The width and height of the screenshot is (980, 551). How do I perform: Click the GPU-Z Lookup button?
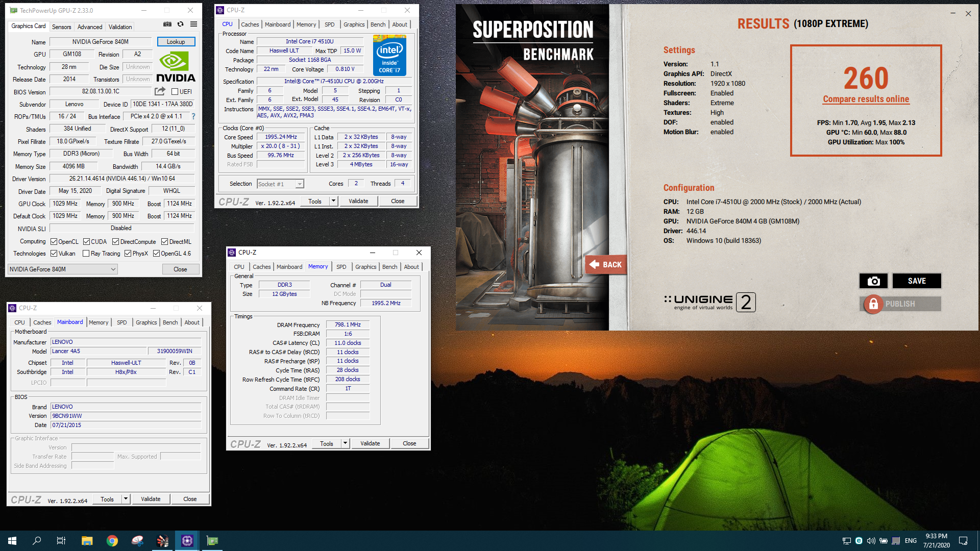pyautogui.click(x=176, y=42)
